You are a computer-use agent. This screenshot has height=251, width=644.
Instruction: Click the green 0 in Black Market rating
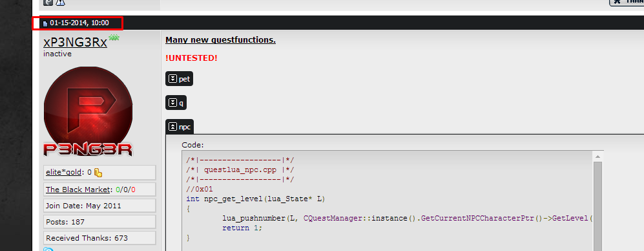point(118,190)
